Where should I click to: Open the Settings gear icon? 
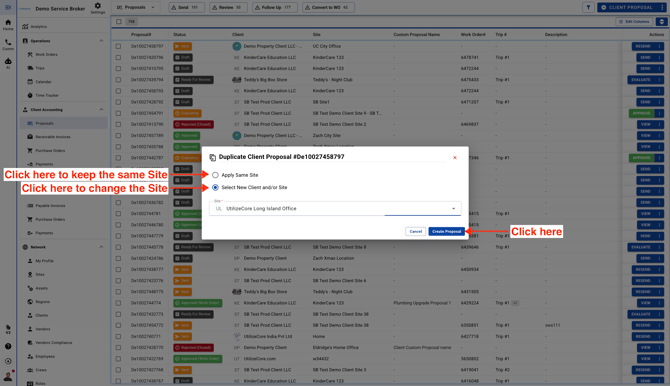pyautogui.click(x=97, y=7)
